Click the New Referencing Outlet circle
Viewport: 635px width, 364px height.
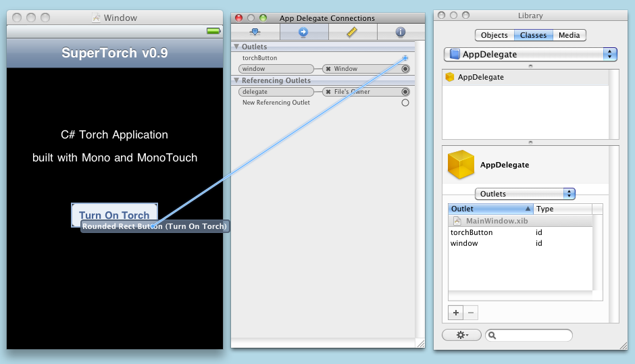[405, 103]
